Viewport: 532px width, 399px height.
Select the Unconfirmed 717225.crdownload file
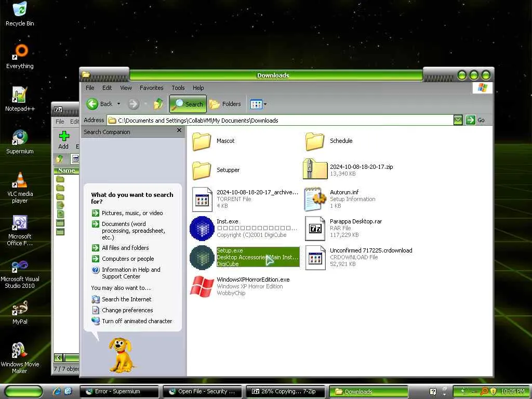pos(358,257)
